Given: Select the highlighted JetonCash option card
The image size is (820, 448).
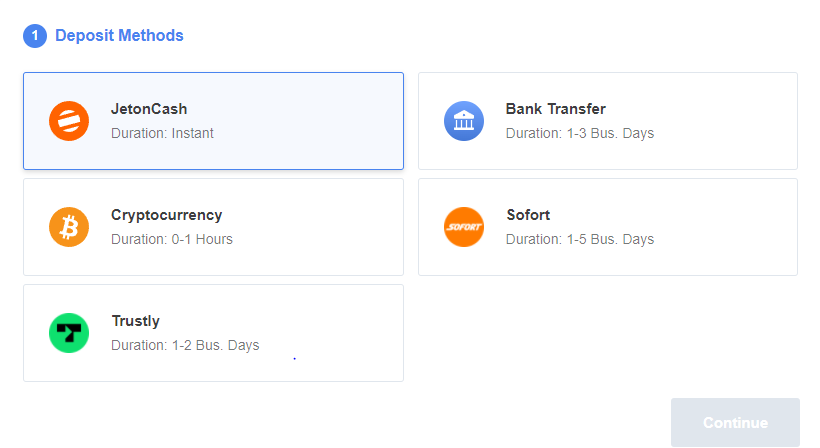Looking at the screenshot, I should [213, 121].
